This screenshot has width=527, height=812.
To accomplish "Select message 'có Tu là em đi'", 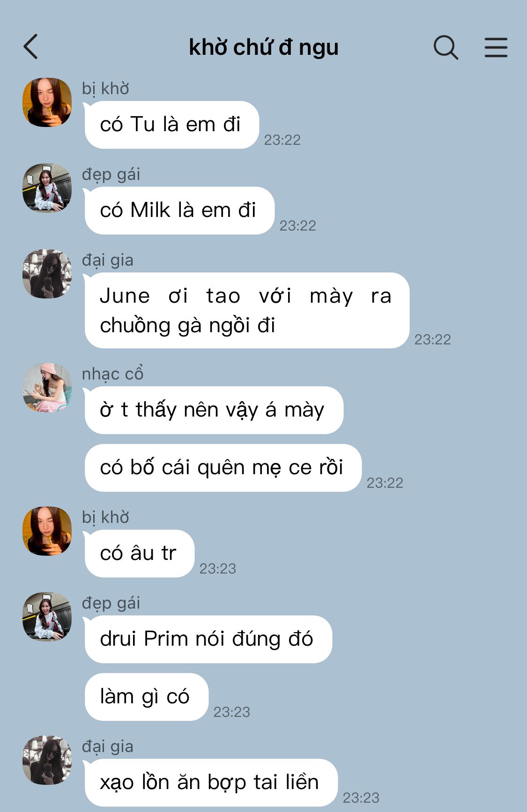I will pyautogui.click(x=171, y=125).
